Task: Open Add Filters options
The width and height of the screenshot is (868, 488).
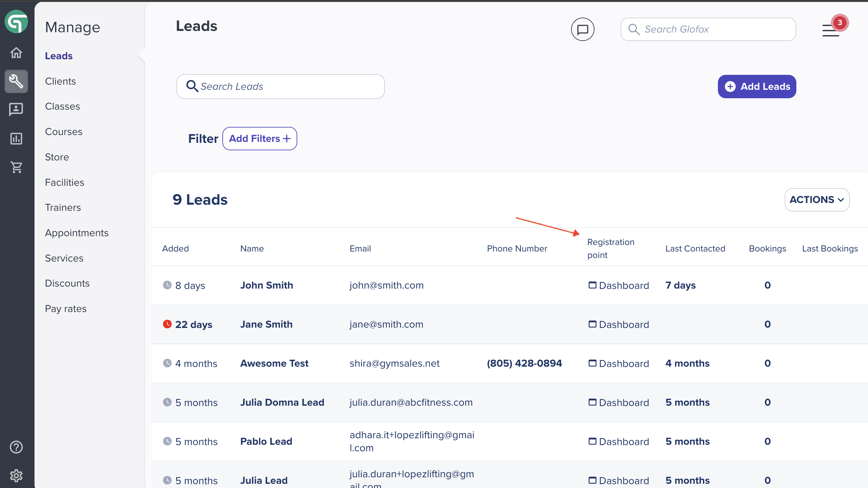Action: [259, 138]
